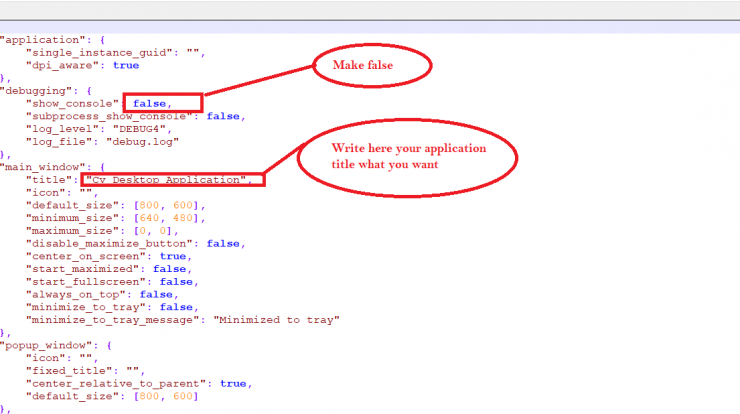Click the false value of start_maximized
Screen dimensions: 740x414
(x=169, y=270)
